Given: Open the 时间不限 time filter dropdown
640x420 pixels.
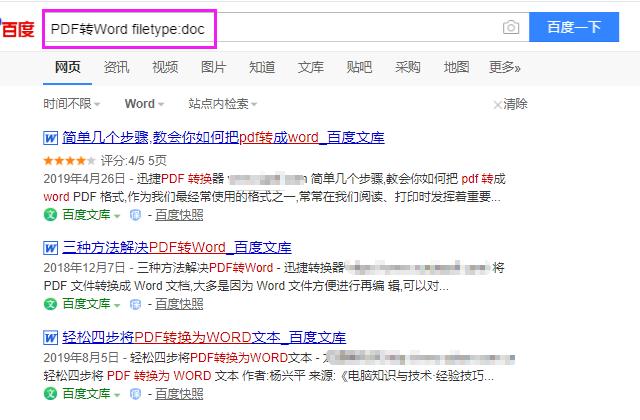Looking at the screenshot, I should 72,104.
